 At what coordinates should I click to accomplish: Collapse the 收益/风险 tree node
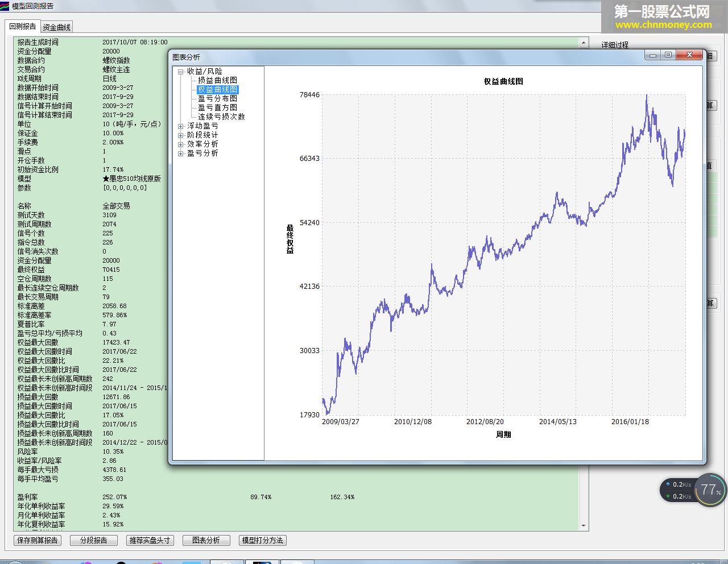click(x=180, y=72)
